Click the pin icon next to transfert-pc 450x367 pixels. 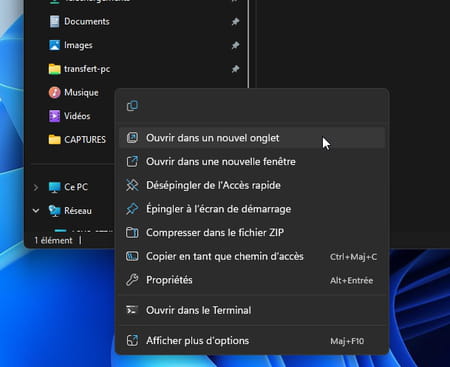pyautogui.click(x=235, y=69)
